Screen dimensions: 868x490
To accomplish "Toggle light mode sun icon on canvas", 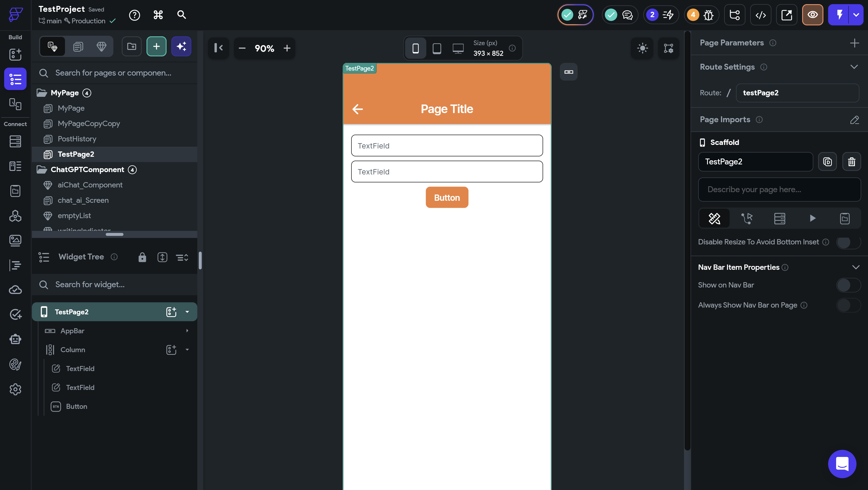I will tap(642, 48).
